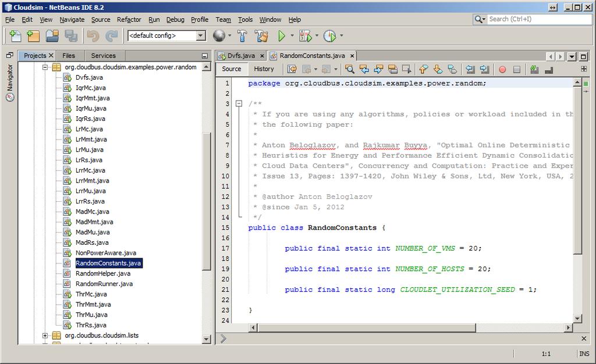
Task: Click the Debug Project icon
Action: 306,35
